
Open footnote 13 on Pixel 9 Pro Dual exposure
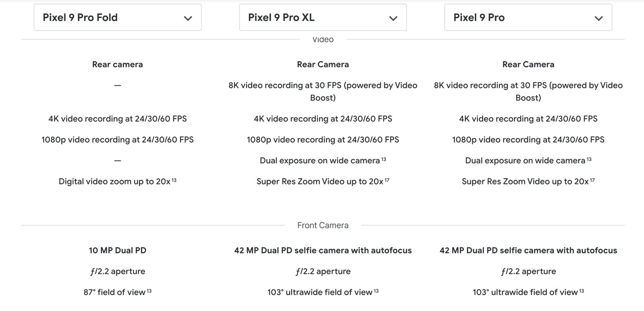[x=589, y=159]
